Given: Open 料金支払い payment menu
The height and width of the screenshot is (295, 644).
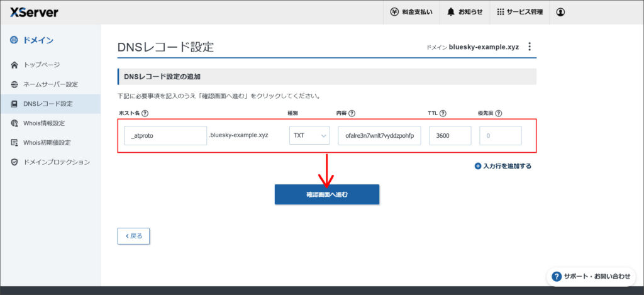Looking at the screenshot, I should pyautogui.click(x=411, y=13).
